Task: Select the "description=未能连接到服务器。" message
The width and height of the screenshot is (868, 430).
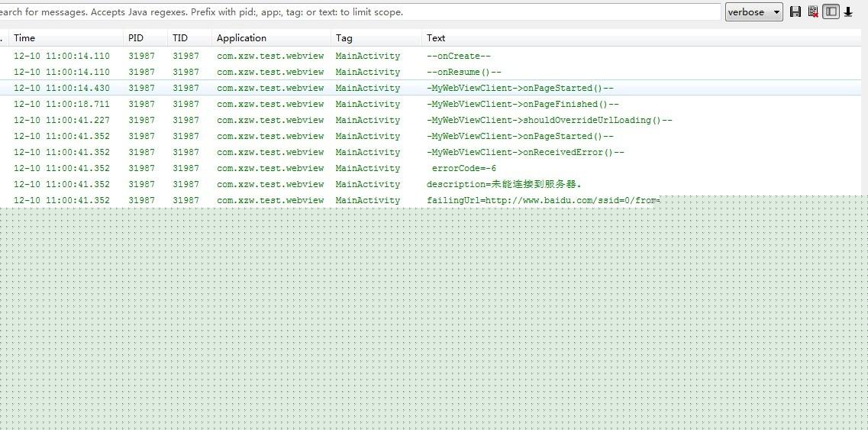Action: 505,184
